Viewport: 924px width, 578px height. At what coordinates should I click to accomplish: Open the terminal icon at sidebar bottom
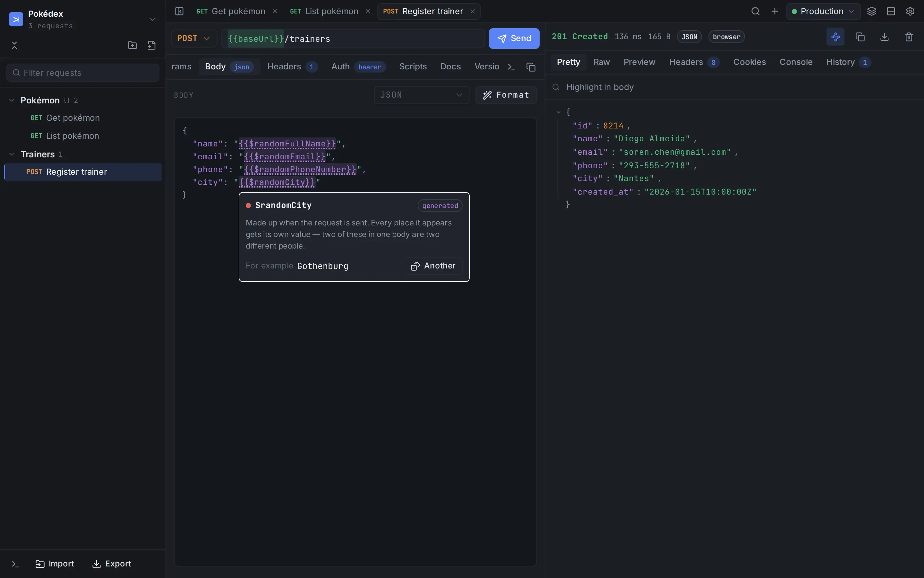click(x=15, y=564)
